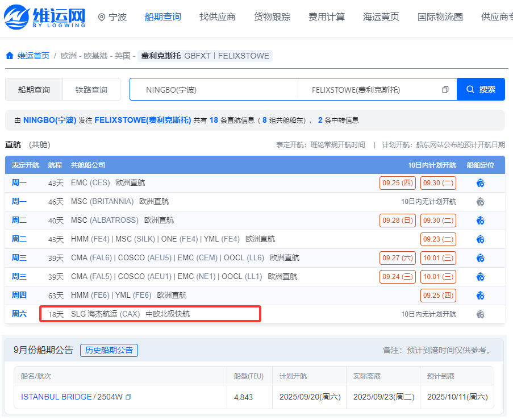Open the 船期查询 top navigation item
This screenshot has width=513, height=420.
[x=163, y=17]
